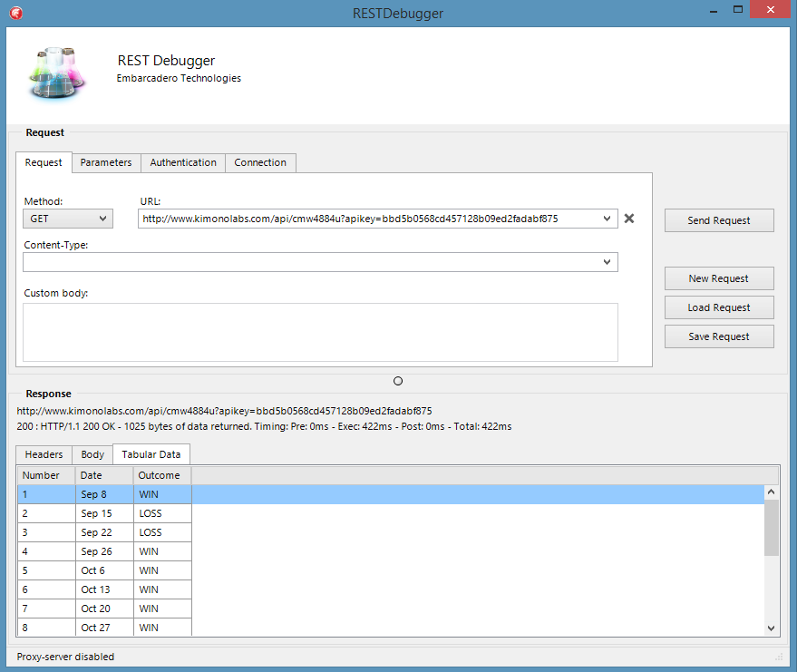Image resolution: width=797 pixels, height=672 pixels.
Task: Click the clear URL X icon
Action: pyautogui.click(x=629, y=219)
